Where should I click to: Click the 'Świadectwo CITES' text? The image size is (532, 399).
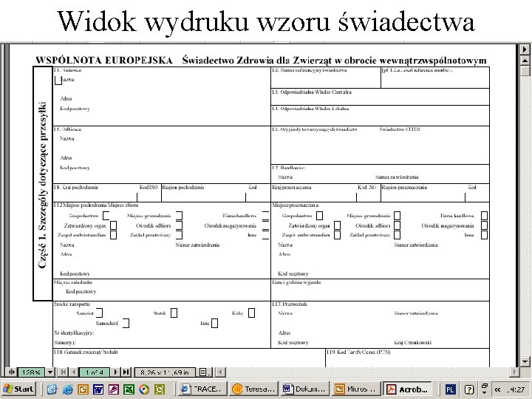[x=399, y=129]
